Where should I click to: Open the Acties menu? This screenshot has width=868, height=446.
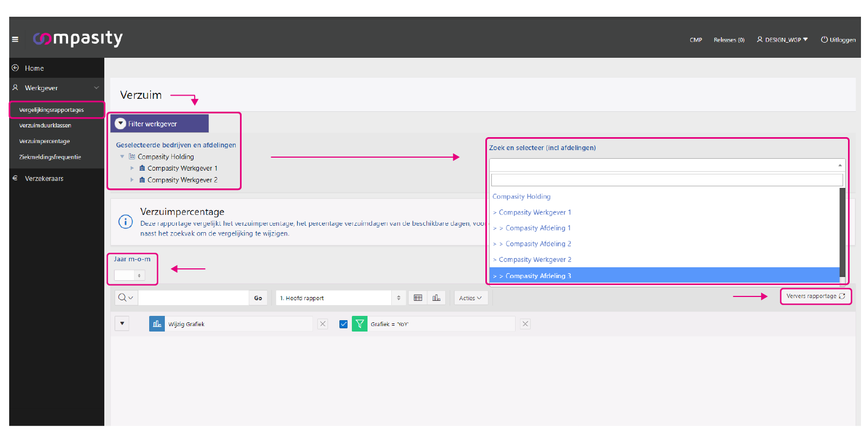pyautogui.click(x=470, y=298)
